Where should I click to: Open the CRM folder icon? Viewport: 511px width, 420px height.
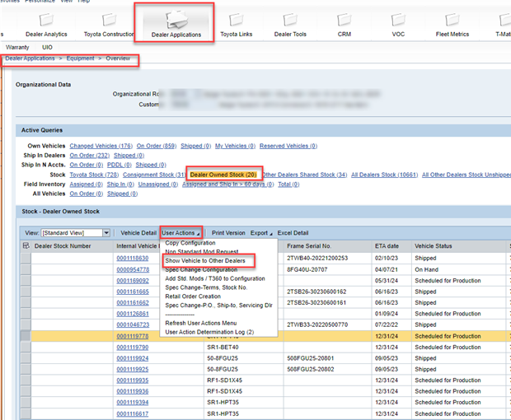coord(345,20)
